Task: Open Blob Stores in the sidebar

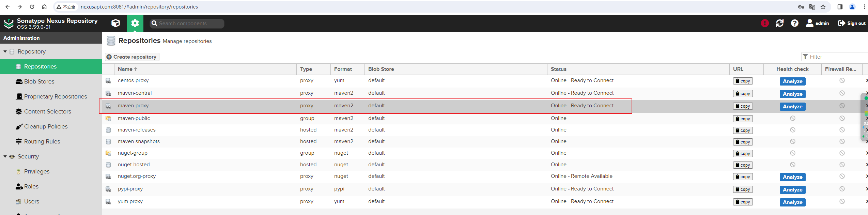Action: (x=51, y=81)
